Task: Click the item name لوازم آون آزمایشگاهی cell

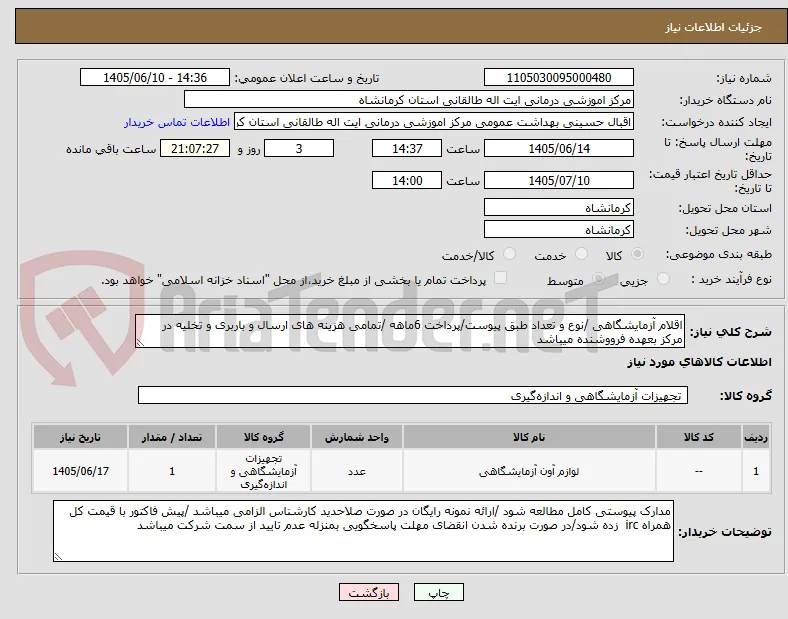Action: [529, 471]
